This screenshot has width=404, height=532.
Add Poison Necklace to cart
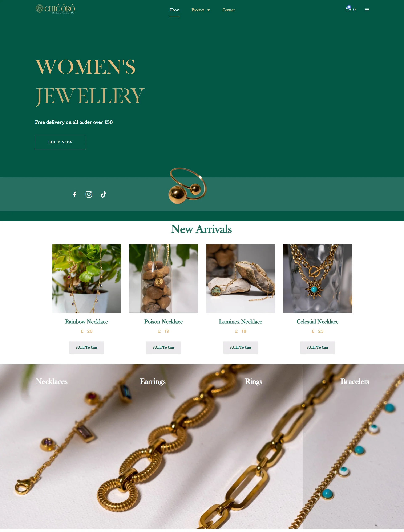click(164, 348)
